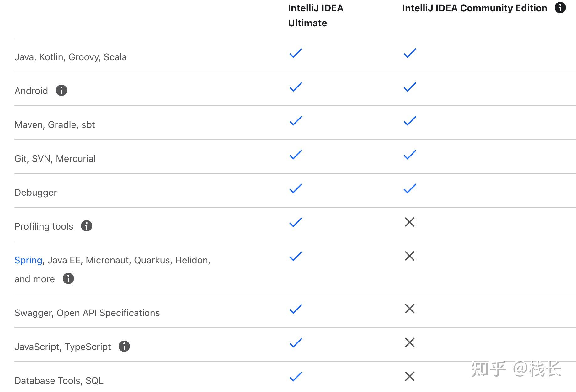Click the IntelliJ IDEA Community Edition header
The image size is (576, 392).
pyautogui.click(x=474, y=8)
